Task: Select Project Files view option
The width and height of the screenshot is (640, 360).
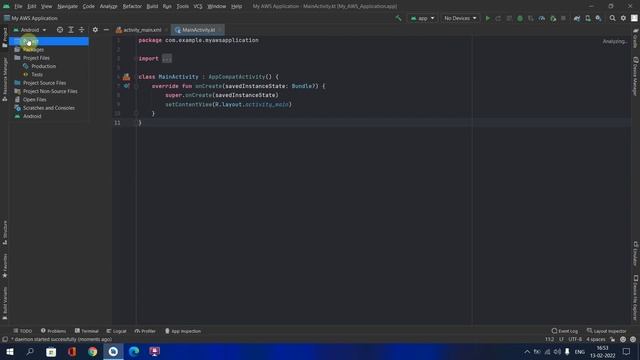Action: pos(49,58)
